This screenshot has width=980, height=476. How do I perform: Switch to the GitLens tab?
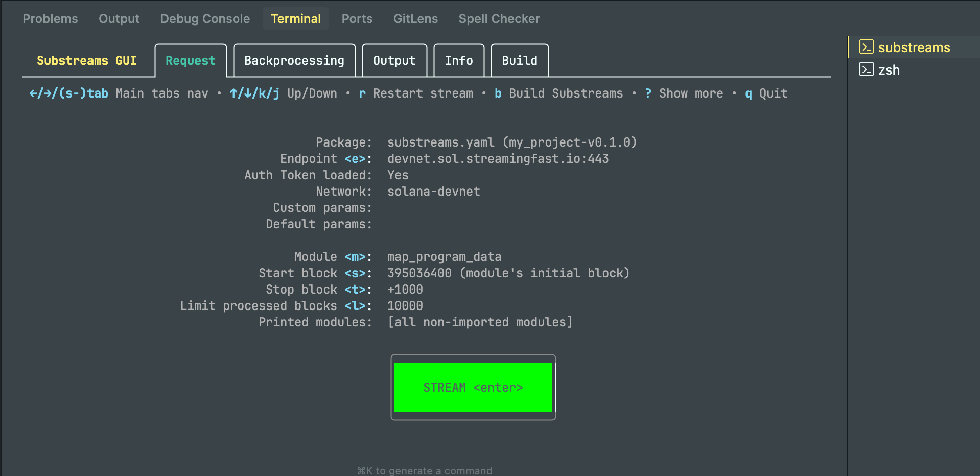click(x=415, y=19)
